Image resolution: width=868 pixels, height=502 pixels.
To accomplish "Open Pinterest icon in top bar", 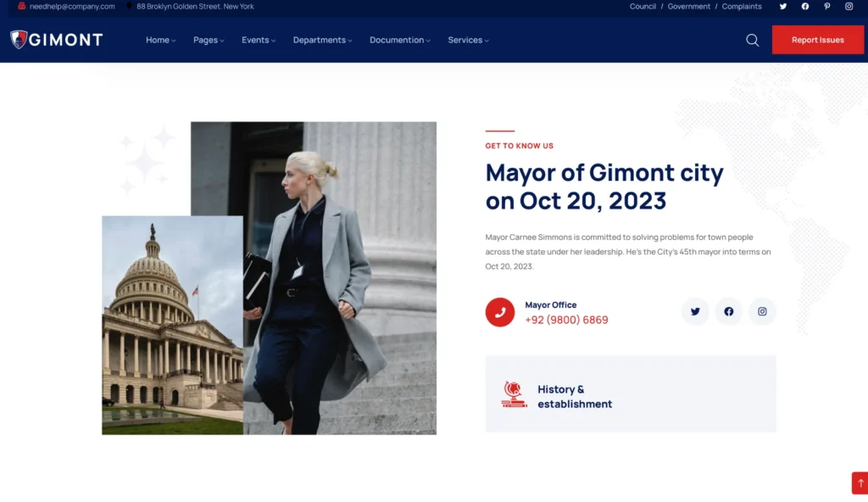I will [x=826, y=7].
